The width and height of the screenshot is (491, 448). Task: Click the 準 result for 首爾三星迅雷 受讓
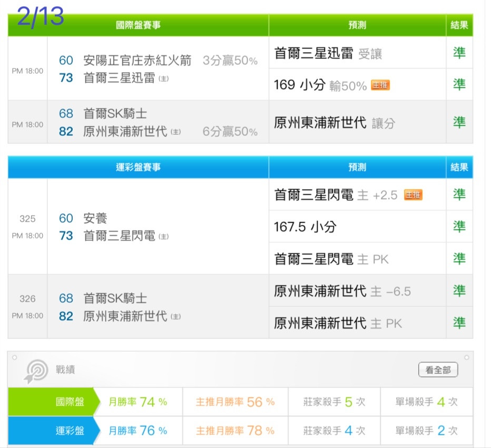click(x=459, y=53)
